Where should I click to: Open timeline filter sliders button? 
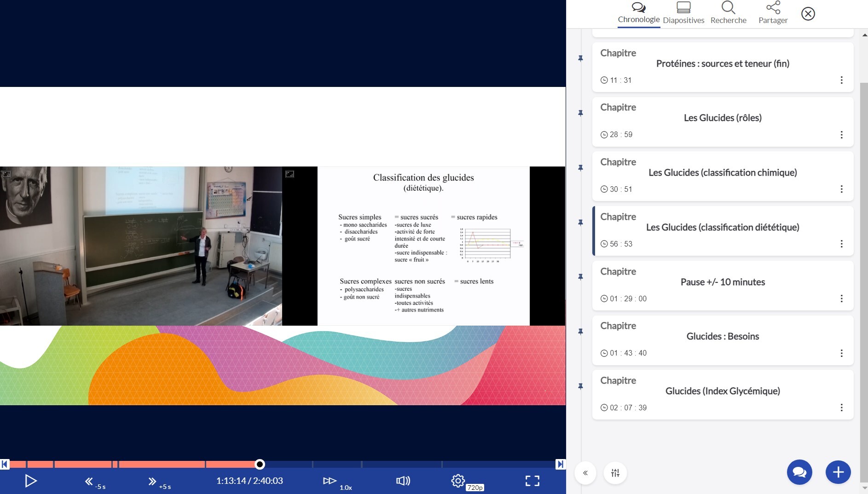click(x=615, y=473)
